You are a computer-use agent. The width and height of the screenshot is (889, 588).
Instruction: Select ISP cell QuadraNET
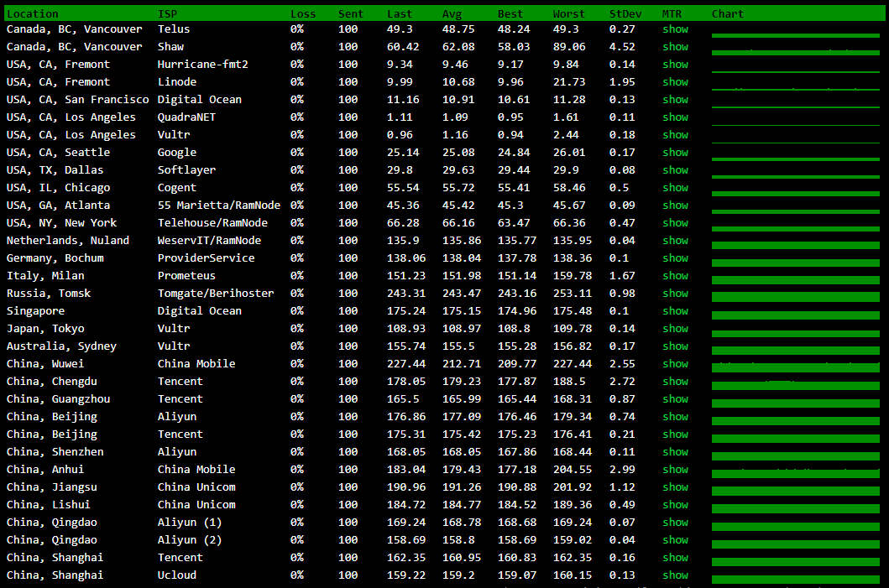point(186,117)
